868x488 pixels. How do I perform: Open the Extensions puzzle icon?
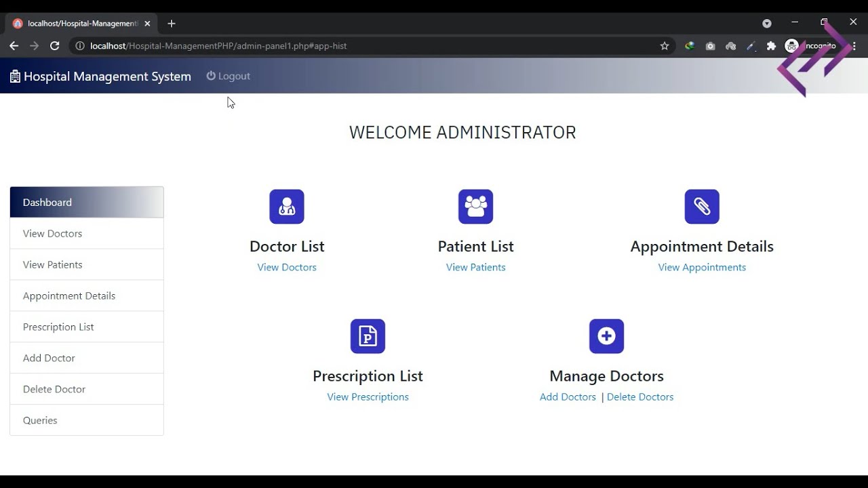tap(771, 46)
